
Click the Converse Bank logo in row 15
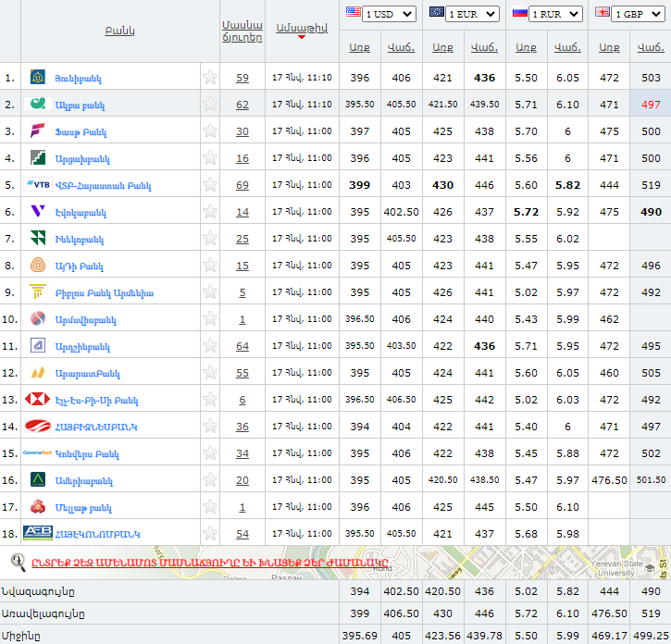(38, 452)
